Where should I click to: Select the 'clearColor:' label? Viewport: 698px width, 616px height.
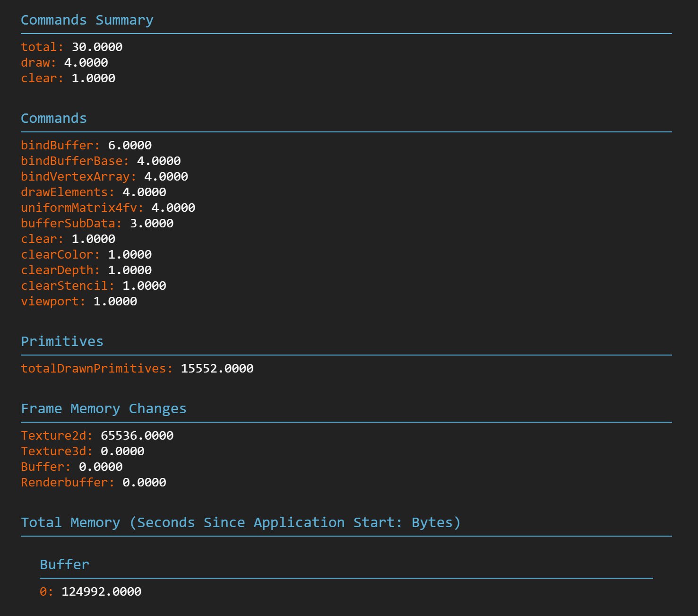60,255
